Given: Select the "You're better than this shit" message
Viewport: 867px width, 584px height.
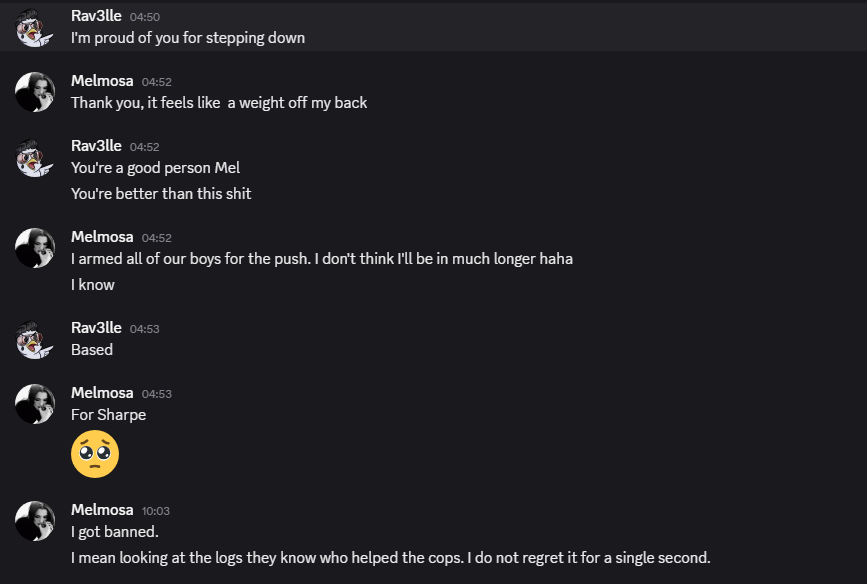Looking at the screenshot, I should click(x=161, y=194).
